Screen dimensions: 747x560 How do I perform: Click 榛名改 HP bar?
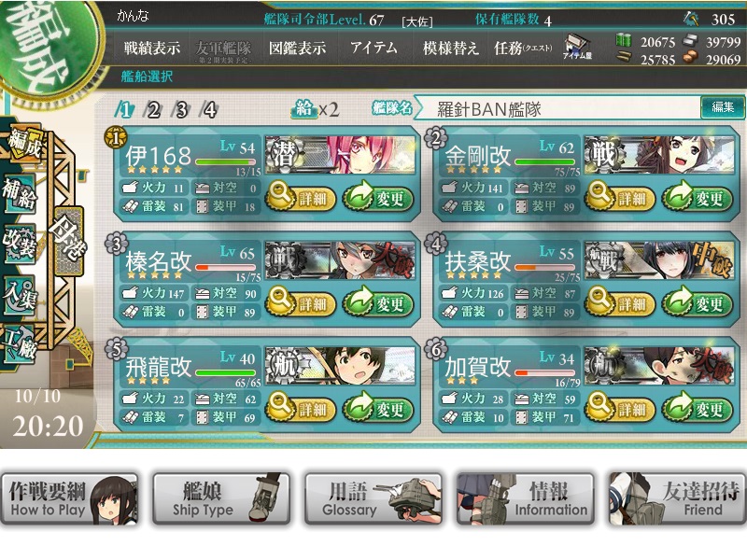point(225,267)
